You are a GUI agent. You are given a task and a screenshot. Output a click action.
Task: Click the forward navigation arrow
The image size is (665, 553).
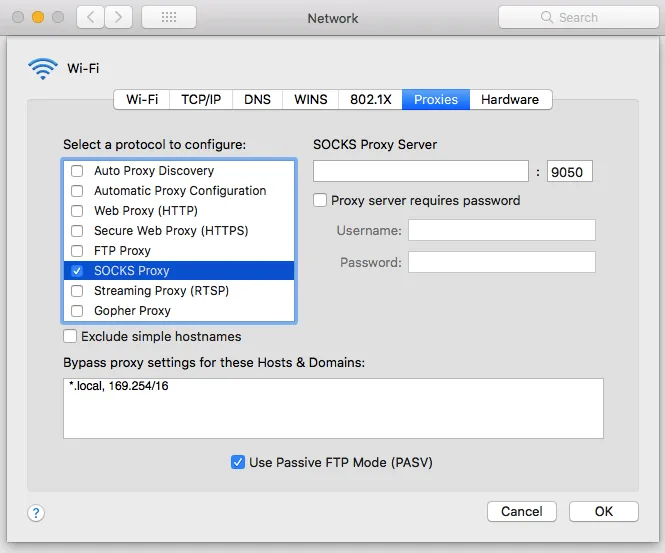(118, 17)
